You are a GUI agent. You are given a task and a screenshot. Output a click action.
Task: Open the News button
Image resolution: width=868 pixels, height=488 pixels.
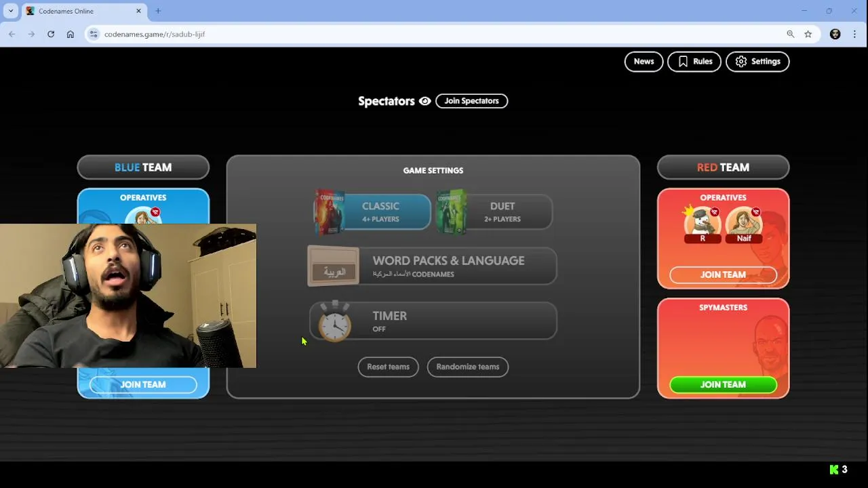pyautogui.click(x=644, y=62)
